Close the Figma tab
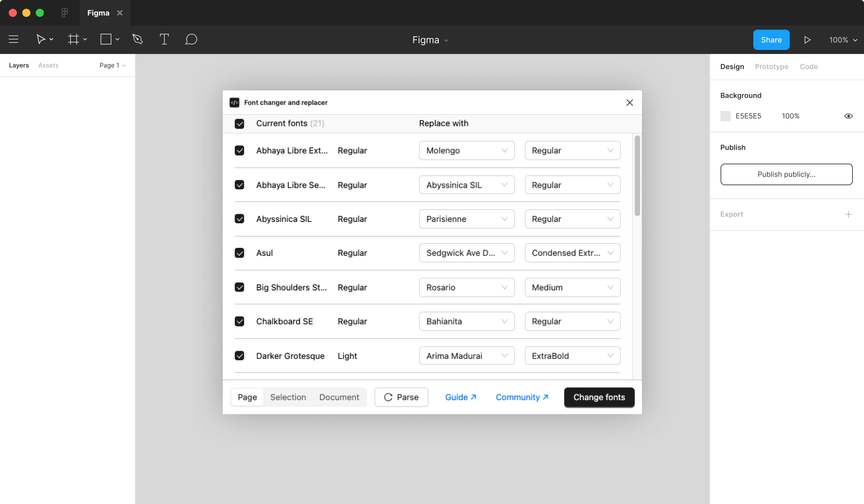The image size is (864, 504). tap(120, 13)
